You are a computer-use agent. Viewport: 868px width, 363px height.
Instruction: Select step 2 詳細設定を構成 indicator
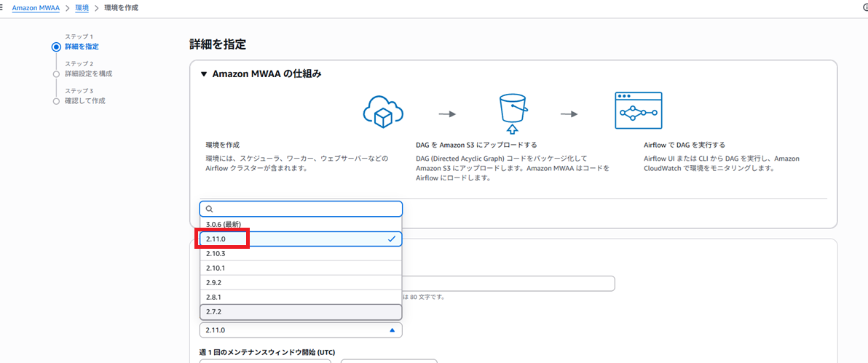click(56, 73)
